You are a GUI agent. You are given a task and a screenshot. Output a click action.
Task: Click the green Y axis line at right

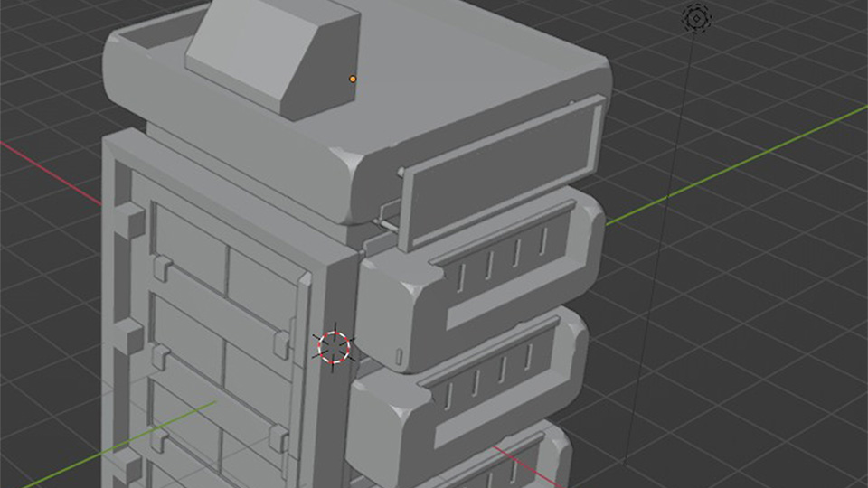coord(741,163)
